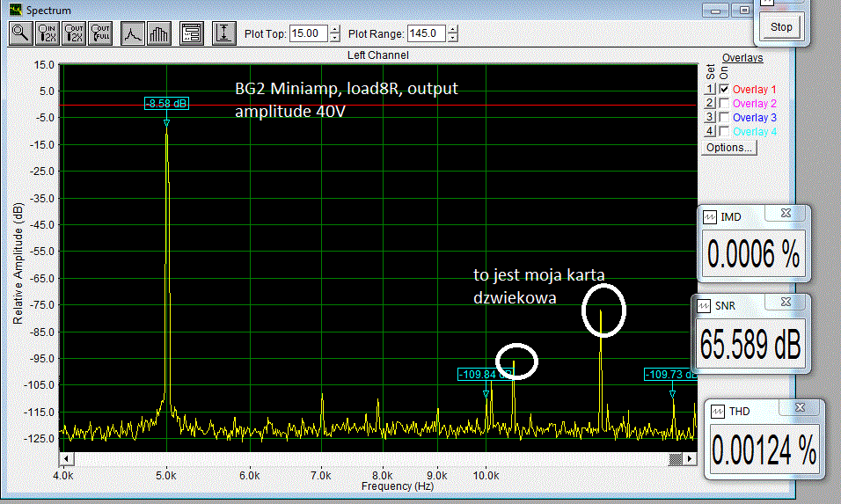Increase the Plot Range value
Image resolution: width=841 pixels, height=504 pixels.
click(x=453, y=30)
